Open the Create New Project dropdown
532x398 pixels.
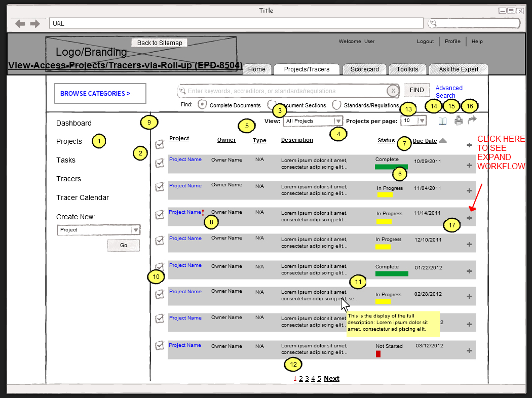point(98,230)
